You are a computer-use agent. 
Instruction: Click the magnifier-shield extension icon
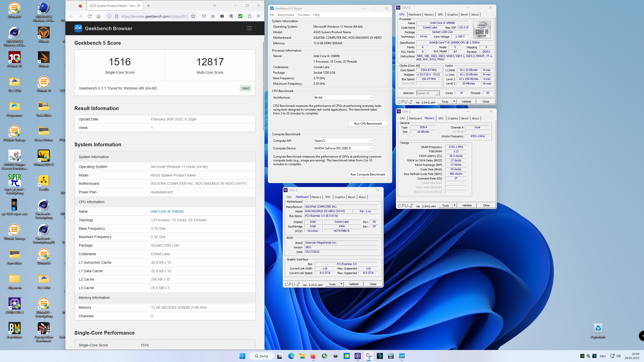click(231, 16)
